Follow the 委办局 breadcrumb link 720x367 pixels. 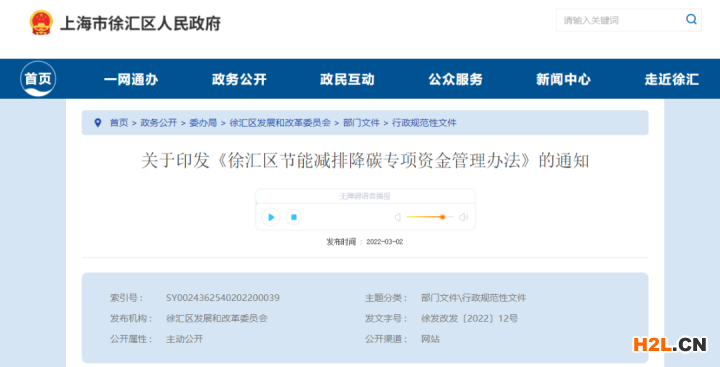[203, 123]
